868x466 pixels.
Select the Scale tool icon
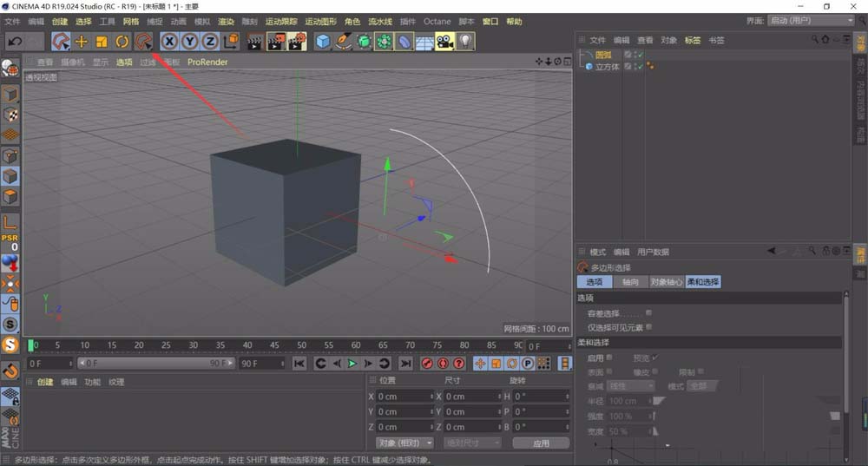[x=102, y=42]
